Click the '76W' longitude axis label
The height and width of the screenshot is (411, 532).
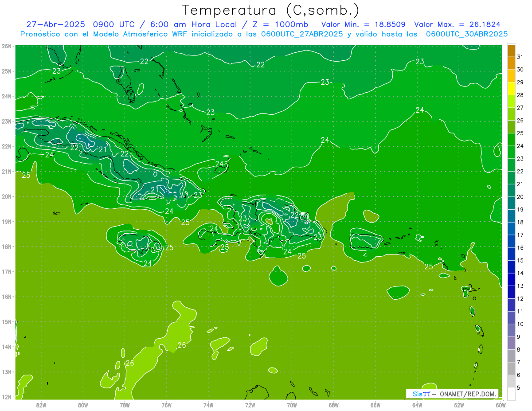coord(167,405)
